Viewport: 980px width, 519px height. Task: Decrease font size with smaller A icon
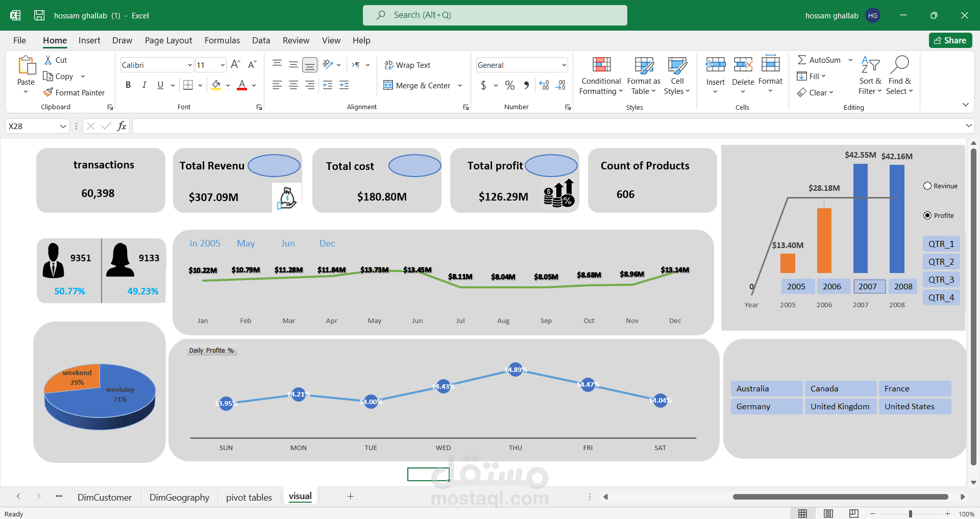tap(252, 64)
